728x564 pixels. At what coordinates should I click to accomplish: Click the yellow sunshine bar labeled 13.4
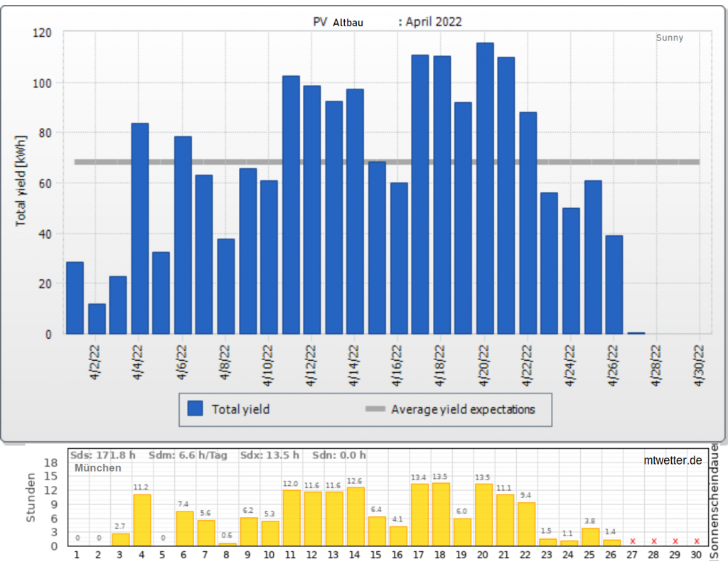click(x=419, y=514)
